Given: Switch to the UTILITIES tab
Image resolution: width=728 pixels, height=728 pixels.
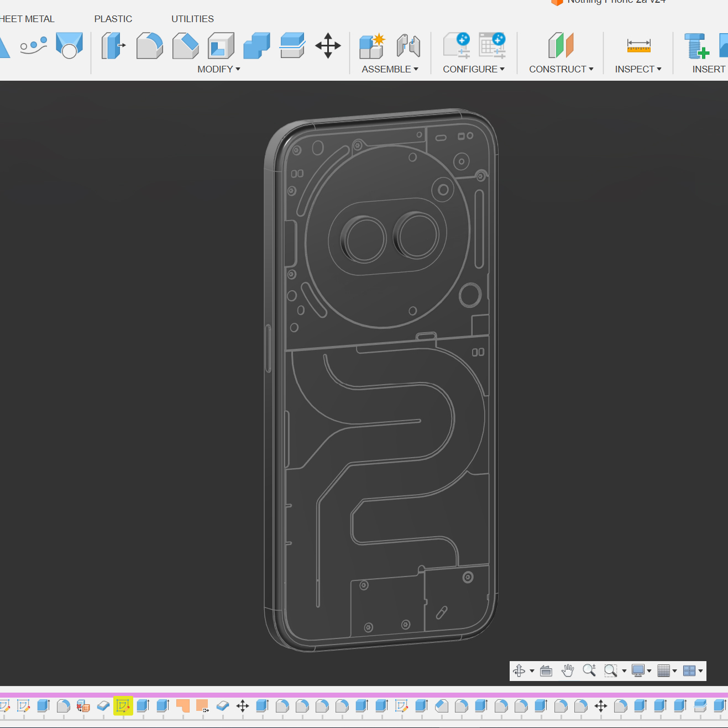Looking at the screenshot, I should click(192, 19).
